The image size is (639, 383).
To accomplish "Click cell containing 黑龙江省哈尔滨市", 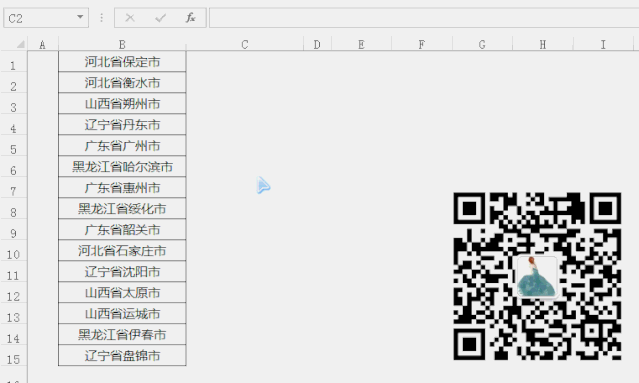I will [x=122, y=167].
